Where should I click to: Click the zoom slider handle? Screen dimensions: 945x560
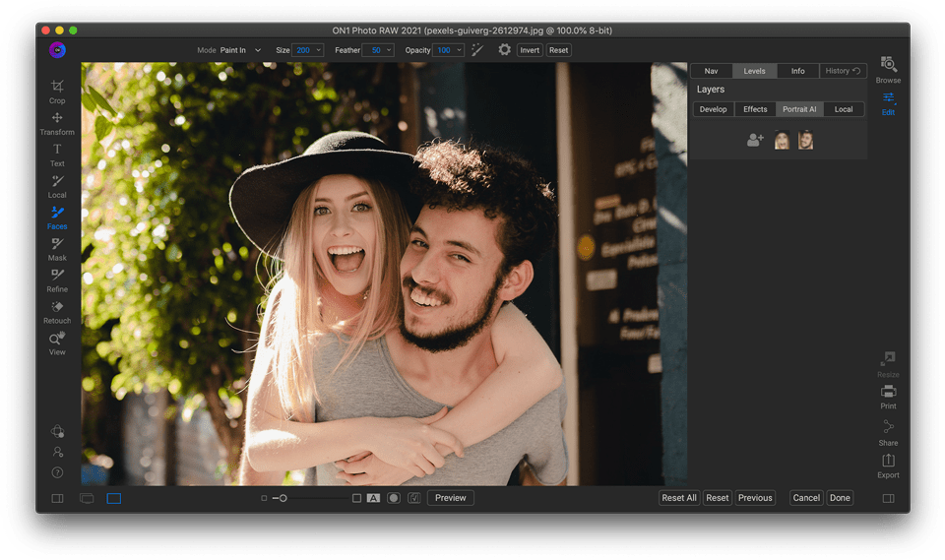coord(283,498)
